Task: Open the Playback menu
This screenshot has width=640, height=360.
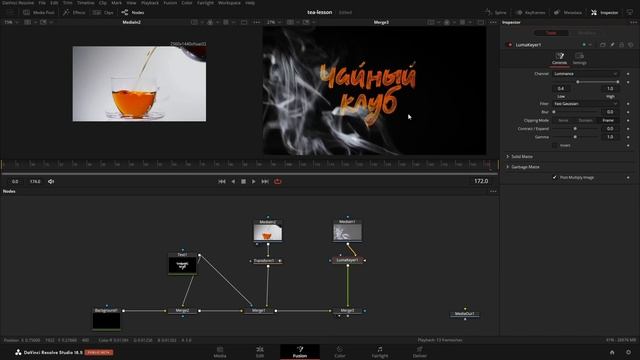Action: point(150,3)
